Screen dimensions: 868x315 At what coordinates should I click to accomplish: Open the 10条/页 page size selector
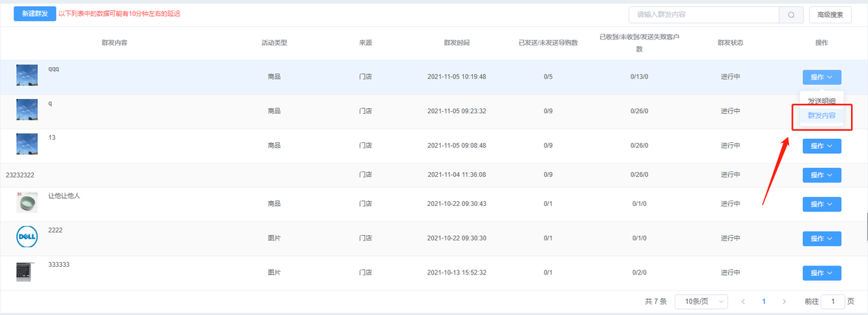[701, 301]
